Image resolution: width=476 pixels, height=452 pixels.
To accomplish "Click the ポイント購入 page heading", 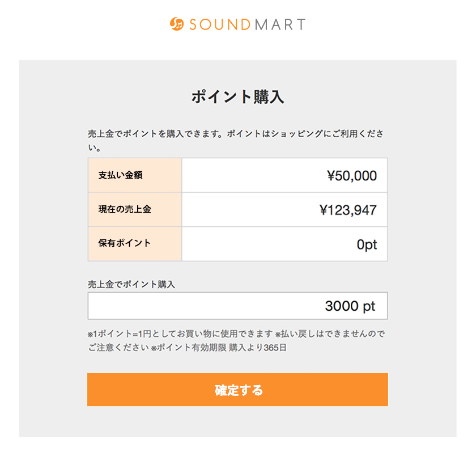I will point(237,97).
